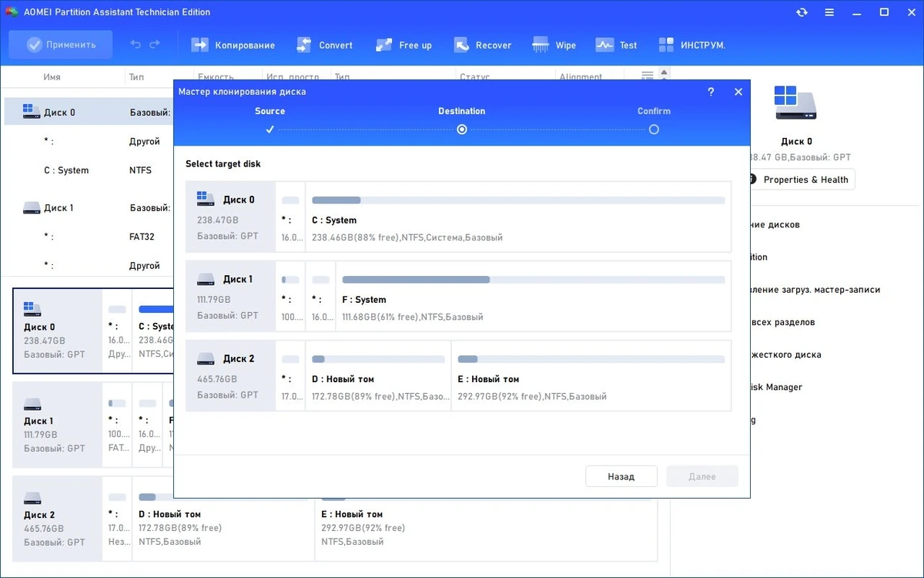Image resolution: width=924 pixels, height=578 pixels.
Task: Click the scroll up arrow of partition list
Action: point(664,72)
